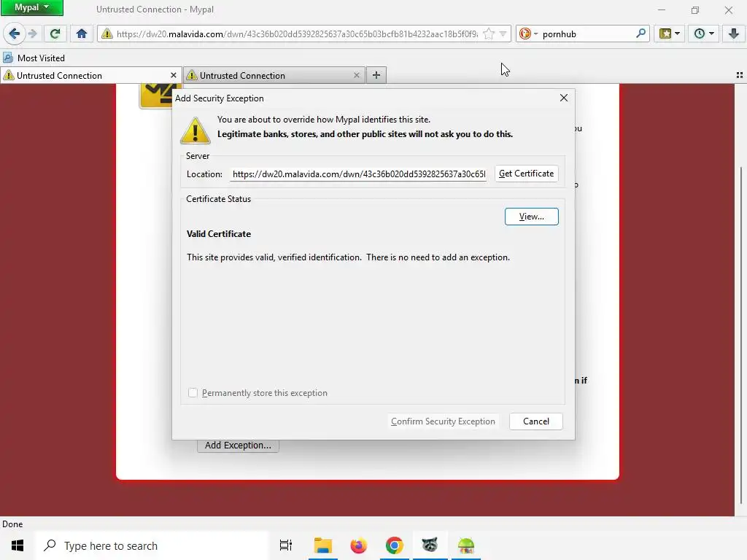Click the page vertical scrollbar
This screenshot has width=747, height=560.
[740, 335]
